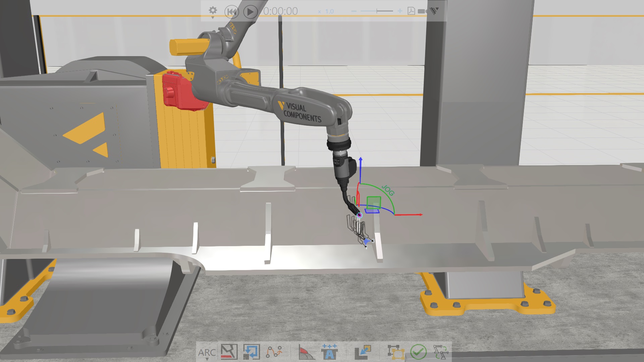This screenshot has height=362, width=644.
Task: Click the blue A with plus signs tool
Action: 329,352
